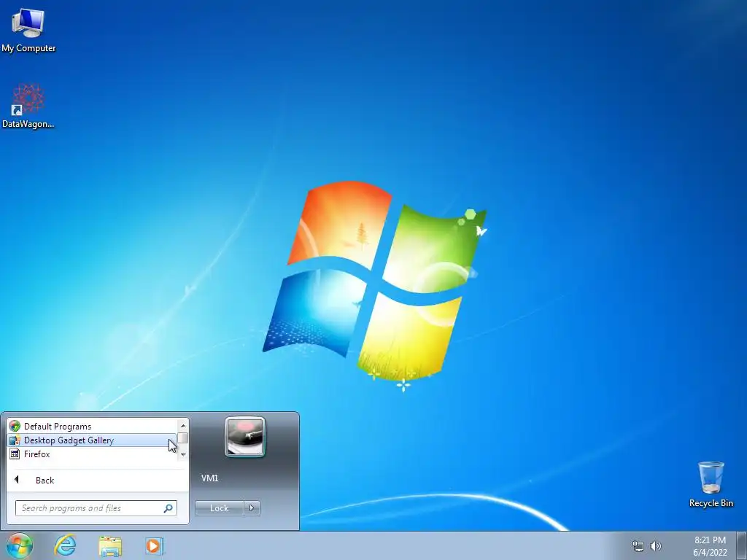Click programs list scroll down arrow
Screen dimensions: 747x560
(183, 455)
